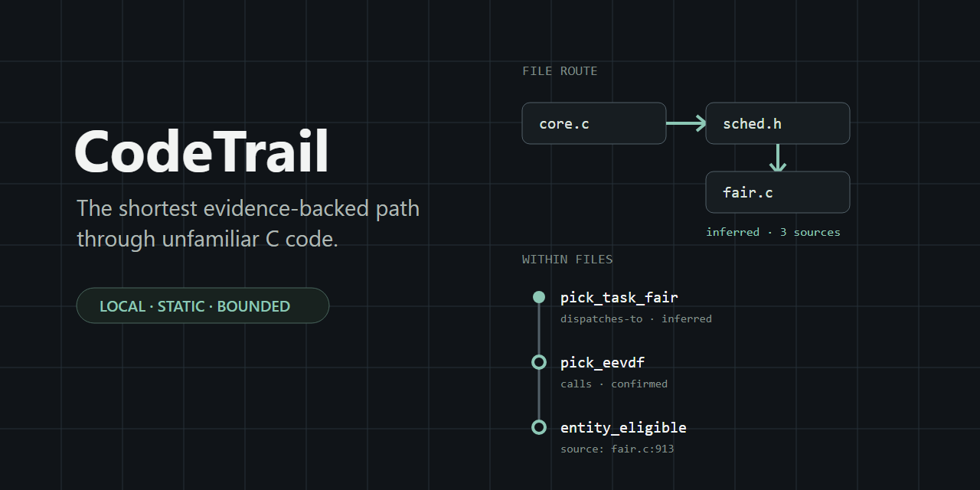Select the pick_task_fair function name
Viewport: 980px width, 490px height.
point(619,297)
